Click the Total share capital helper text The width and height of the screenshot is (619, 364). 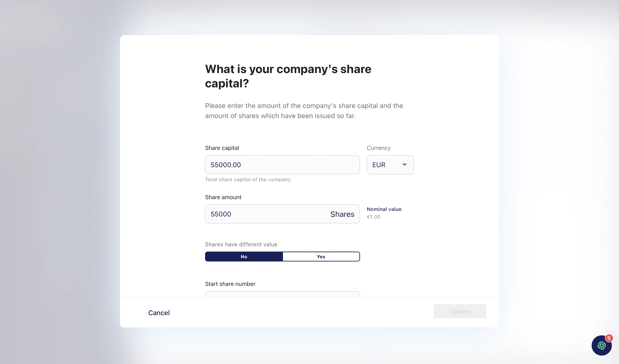248,180
